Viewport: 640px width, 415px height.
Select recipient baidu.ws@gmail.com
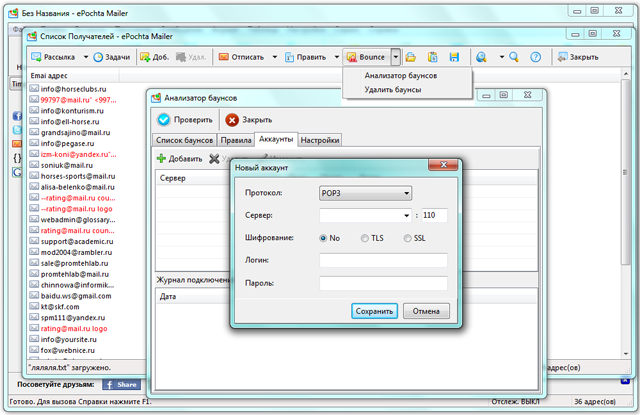(x=76, y=296)
